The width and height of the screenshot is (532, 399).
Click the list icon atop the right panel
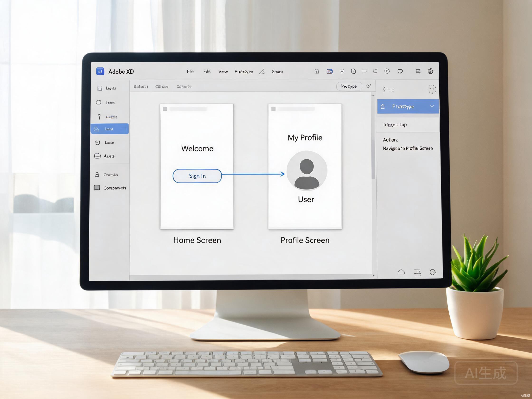point(388,90)
